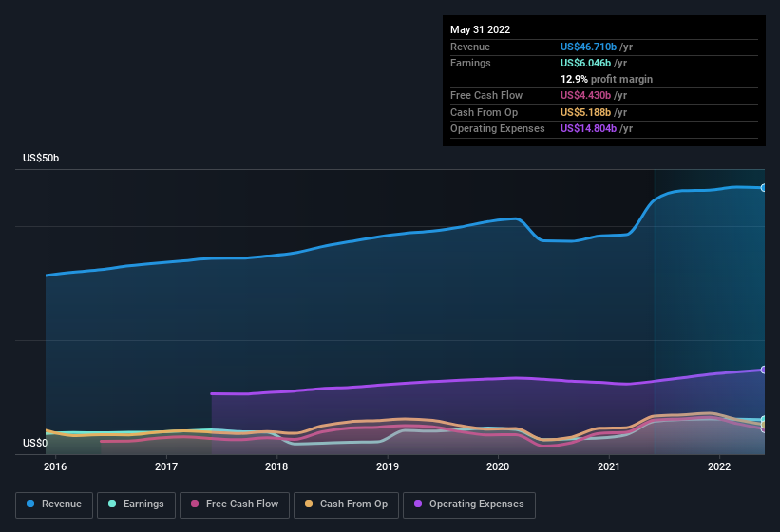This screenshot has height=532, width=780.
Task: Hide the Cash From Op series
Action: [x=346, y=504]
